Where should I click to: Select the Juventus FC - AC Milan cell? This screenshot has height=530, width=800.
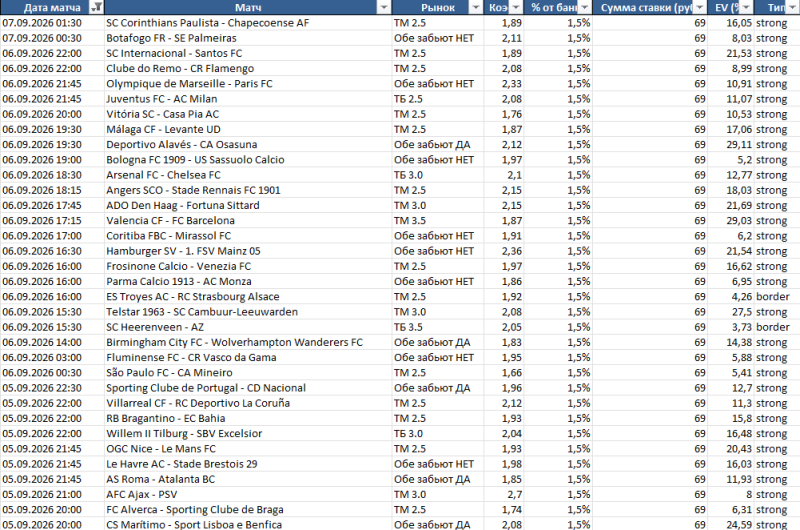tap(247, 99)
